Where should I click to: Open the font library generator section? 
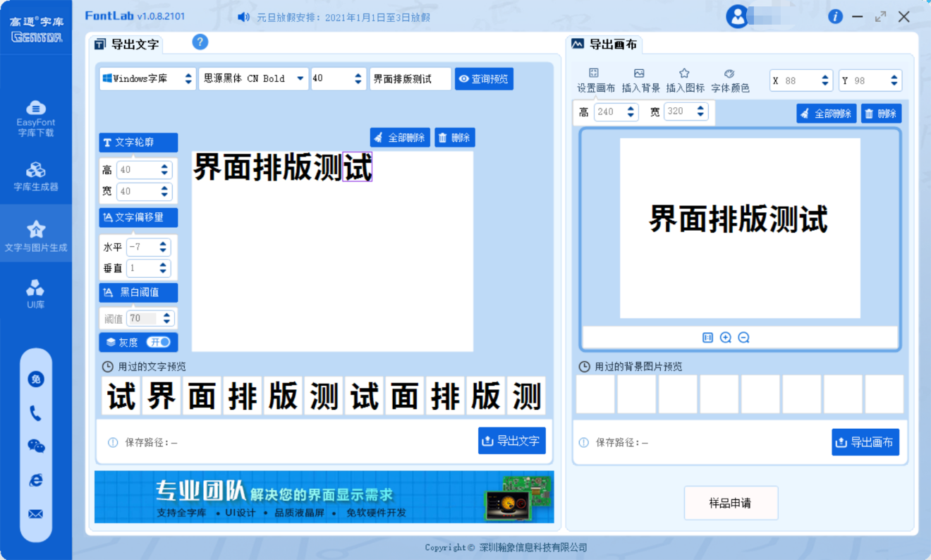click(36, 176)
